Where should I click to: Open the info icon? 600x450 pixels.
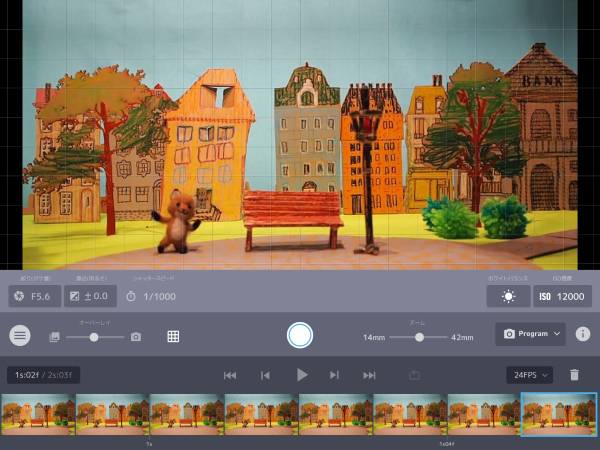(x=582, y=335)
